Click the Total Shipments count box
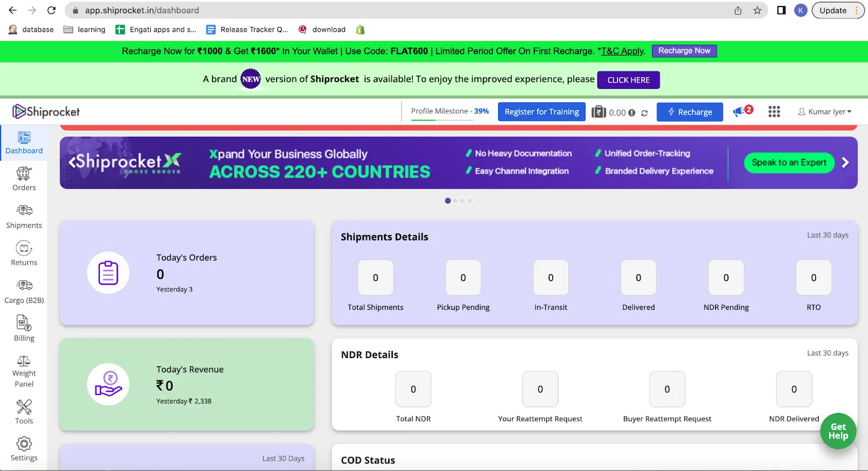The image size is (868, 471). coord(375,278)
